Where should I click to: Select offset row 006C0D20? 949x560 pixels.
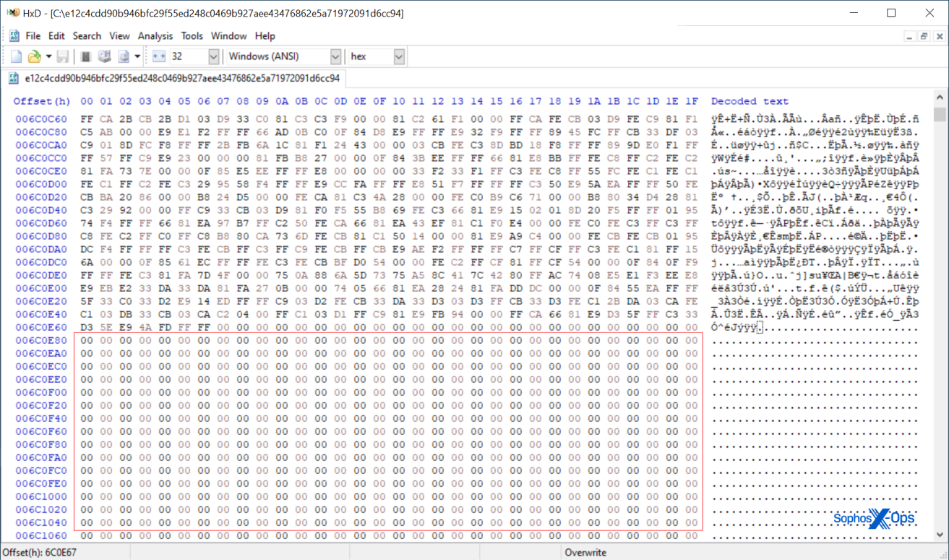41,197
